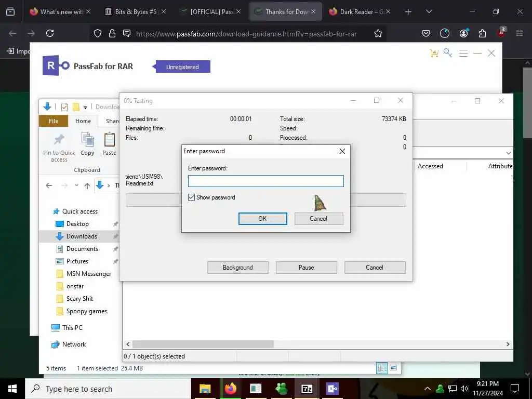Click Explorer Back arrow

click(x=49, y=185)
